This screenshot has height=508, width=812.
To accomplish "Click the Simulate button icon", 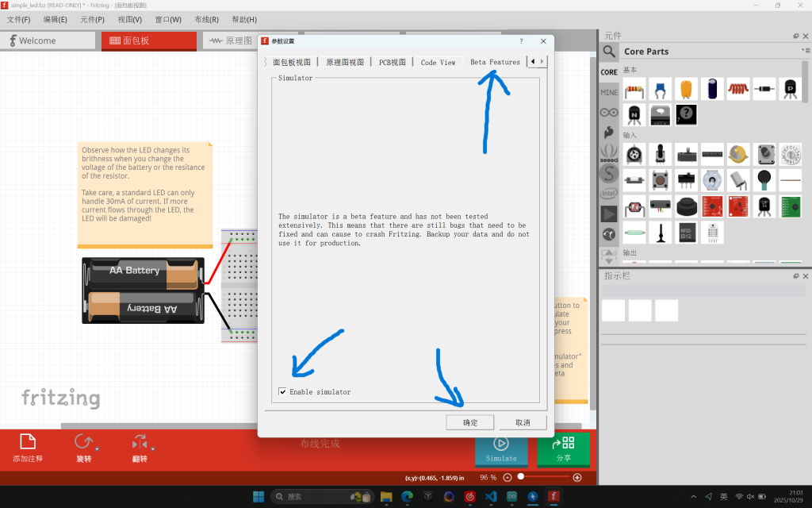I will 500,444.
